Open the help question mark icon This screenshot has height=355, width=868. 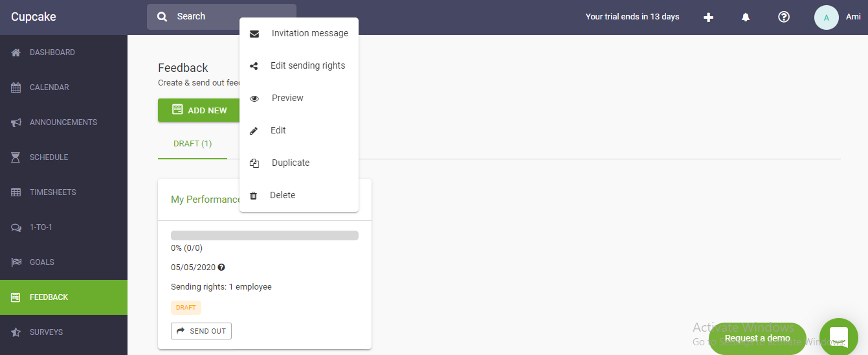point(783,17)
